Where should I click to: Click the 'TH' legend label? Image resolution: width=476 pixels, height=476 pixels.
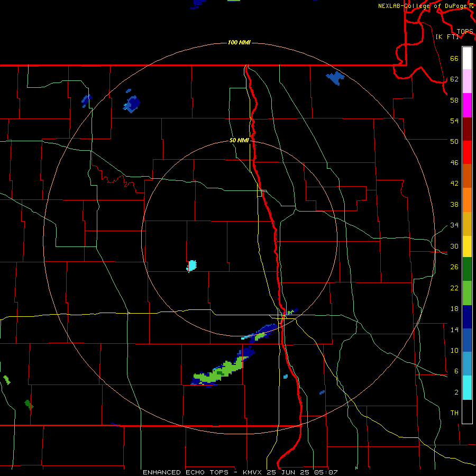454,413
